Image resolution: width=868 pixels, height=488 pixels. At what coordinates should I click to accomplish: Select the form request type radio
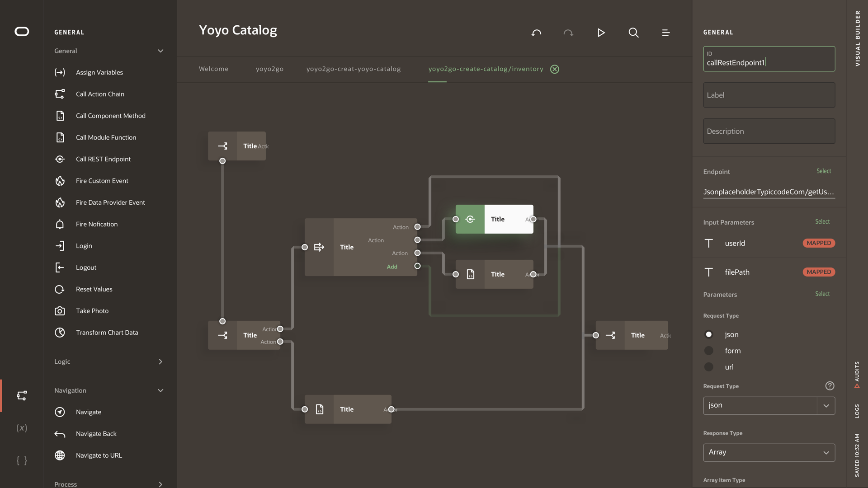[708, 351]
